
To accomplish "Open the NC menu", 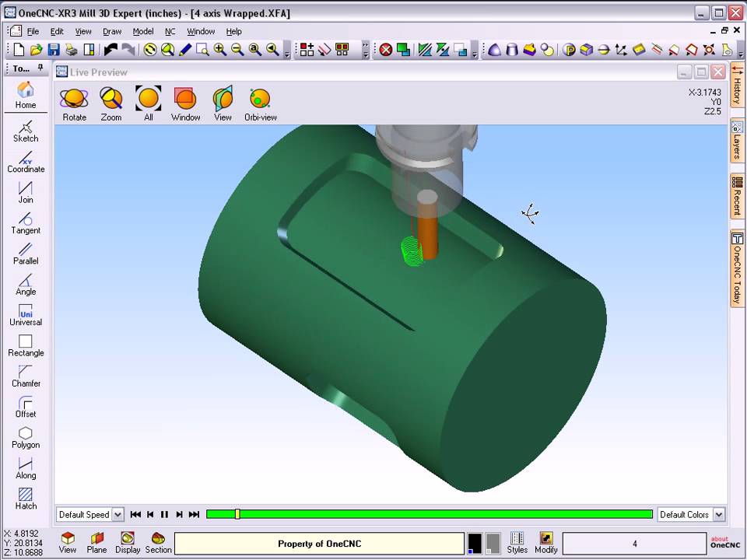I will pos(170,31).
